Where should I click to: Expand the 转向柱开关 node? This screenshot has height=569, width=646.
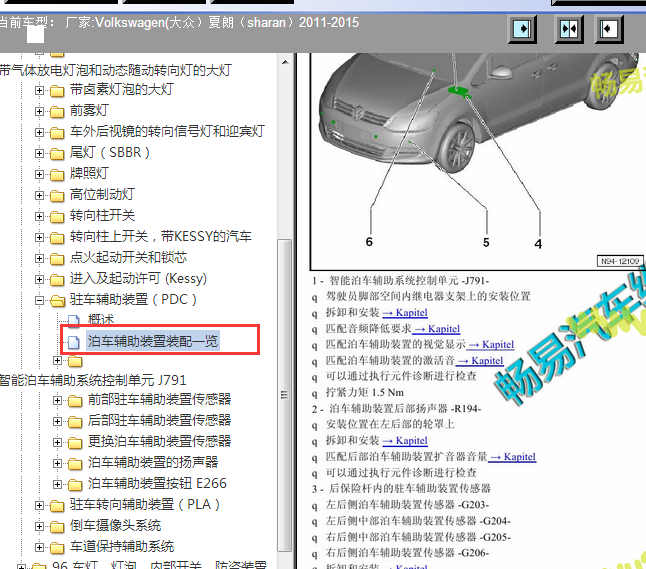(40, 216)
